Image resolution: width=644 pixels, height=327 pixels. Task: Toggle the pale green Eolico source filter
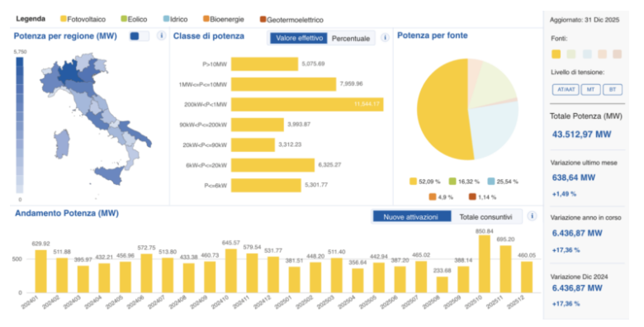click(571, 54)
